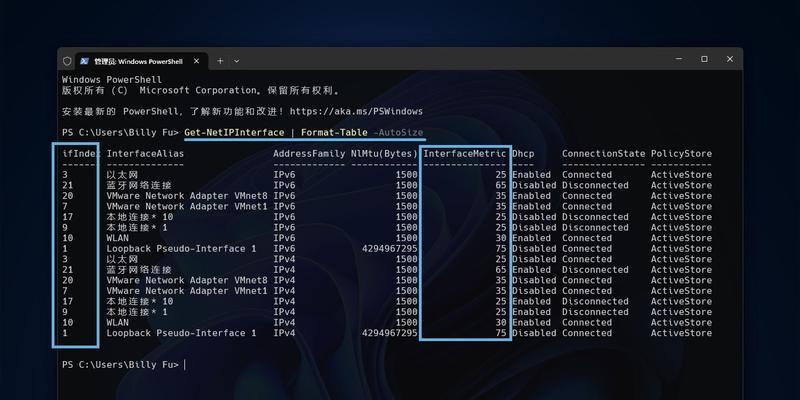
Task: Click the PowerShell icon in the tab
Action: click(85, 61)
